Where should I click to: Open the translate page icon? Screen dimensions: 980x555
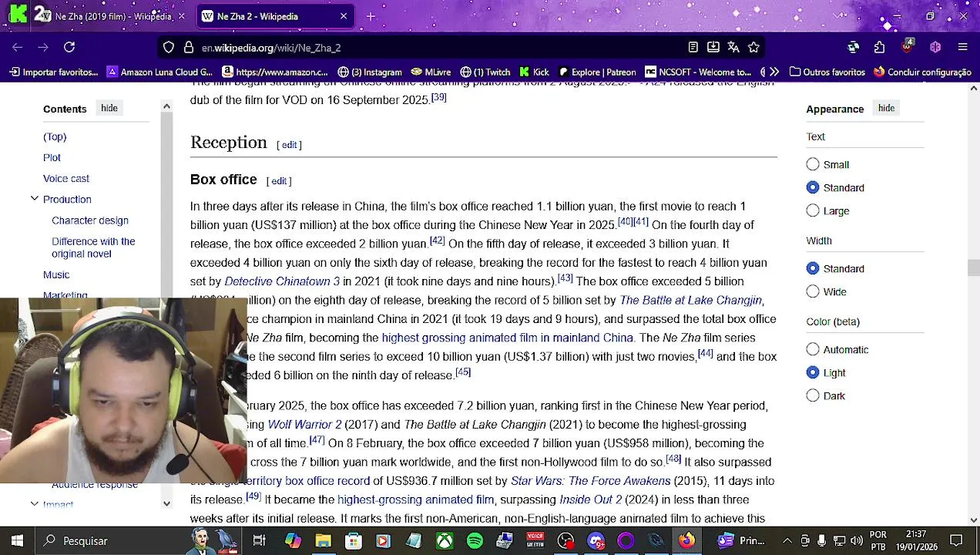733,47
